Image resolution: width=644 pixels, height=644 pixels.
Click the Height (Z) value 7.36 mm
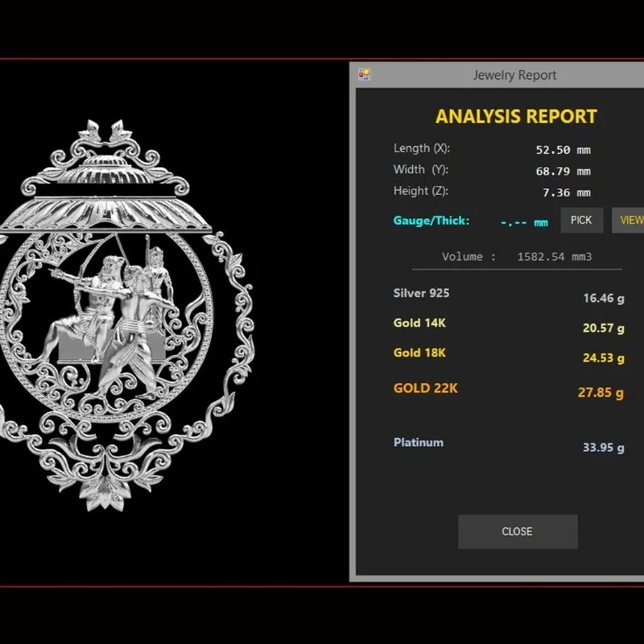tap(567, 192)
